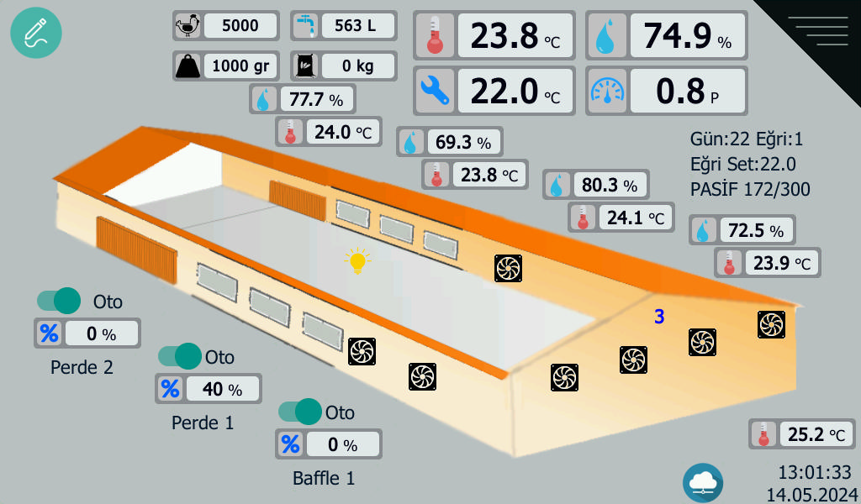The height and width of the screenshot is (504, 861).
Task: Click the cloud connection icon
Action: (x=702, y=482)
